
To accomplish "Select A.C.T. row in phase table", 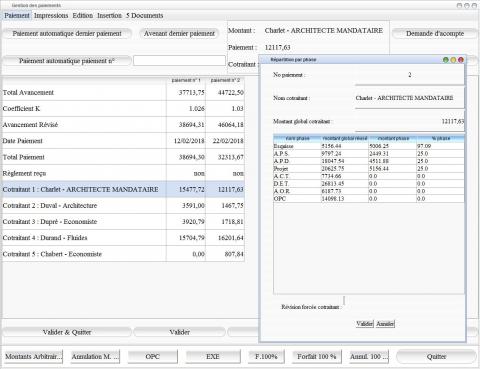I will [x=369, y=176].
